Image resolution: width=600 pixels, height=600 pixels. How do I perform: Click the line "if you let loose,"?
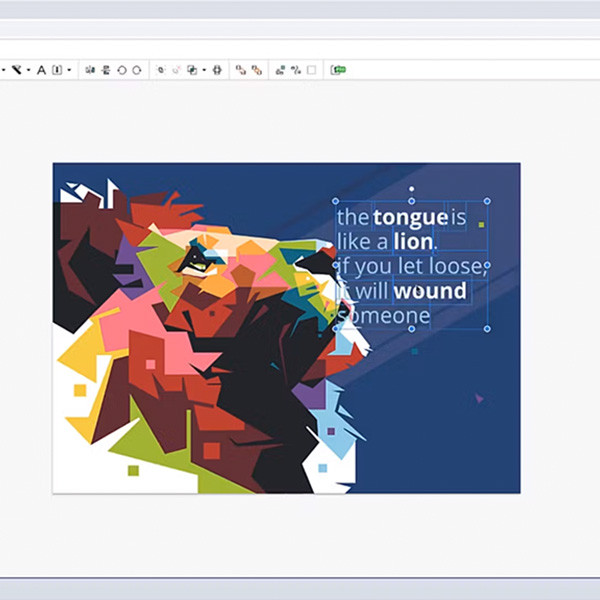point(412,266)
